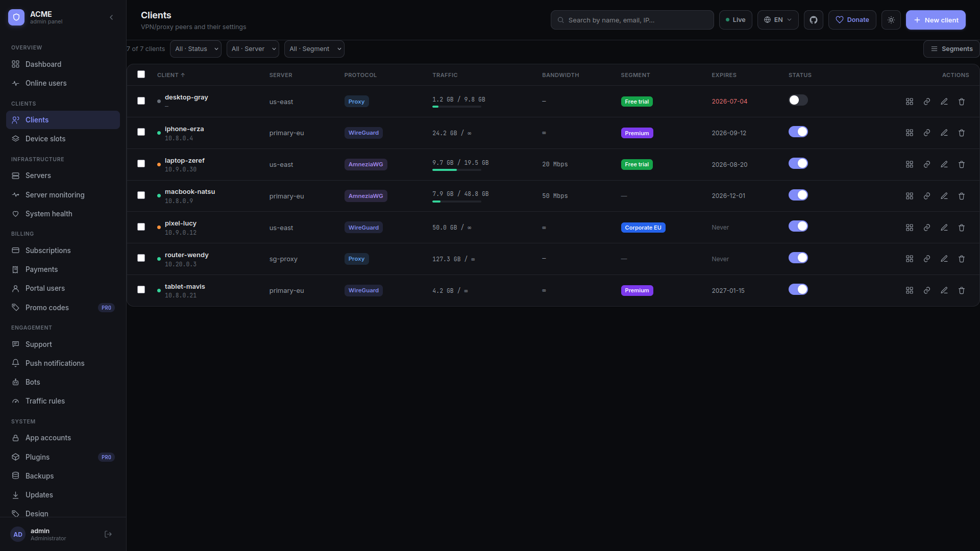Delete desktop-gray using trash icon
Image resolution: width=980 pixels, height=551 pixels.
click(x=962, y=102)
